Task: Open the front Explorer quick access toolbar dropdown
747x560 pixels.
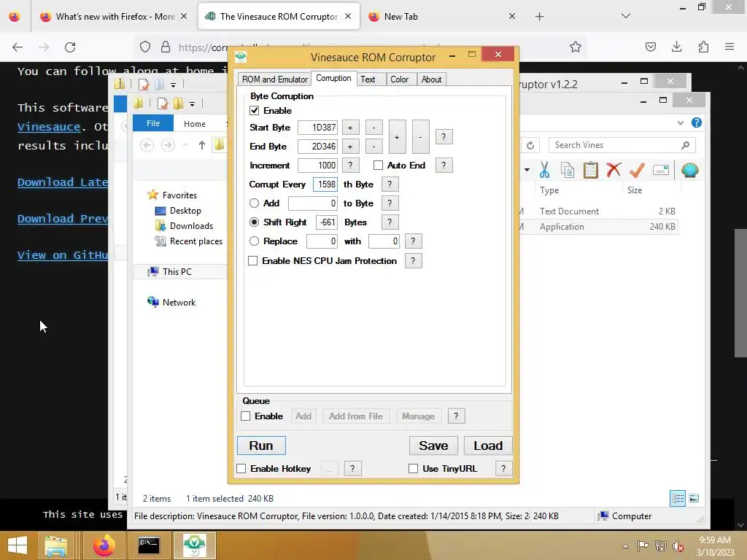Action: point(192,104)
